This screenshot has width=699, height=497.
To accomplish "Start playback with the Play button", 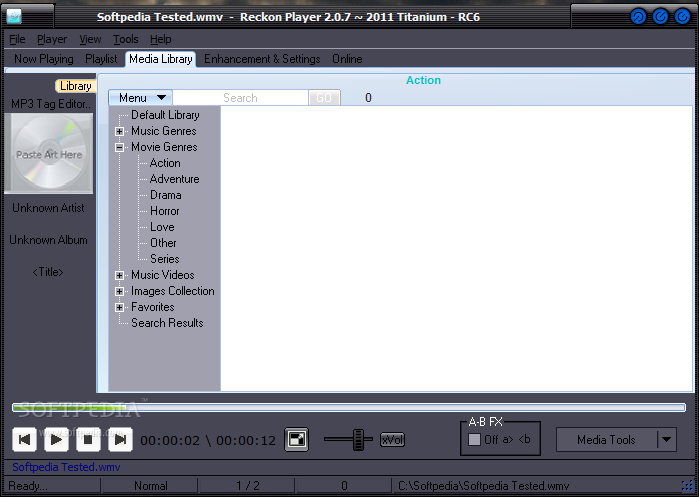I will pyautogui.click(x=56, y=439).
